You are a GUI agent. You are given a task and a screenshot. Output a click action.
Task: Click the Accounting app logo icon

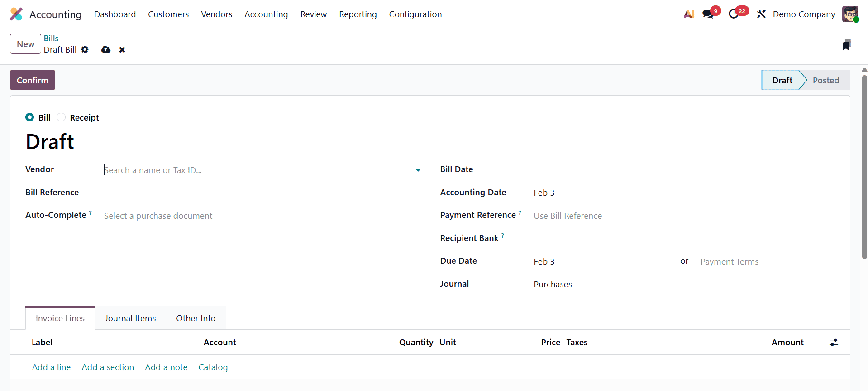pyautogui.click(x=16, y=14)
